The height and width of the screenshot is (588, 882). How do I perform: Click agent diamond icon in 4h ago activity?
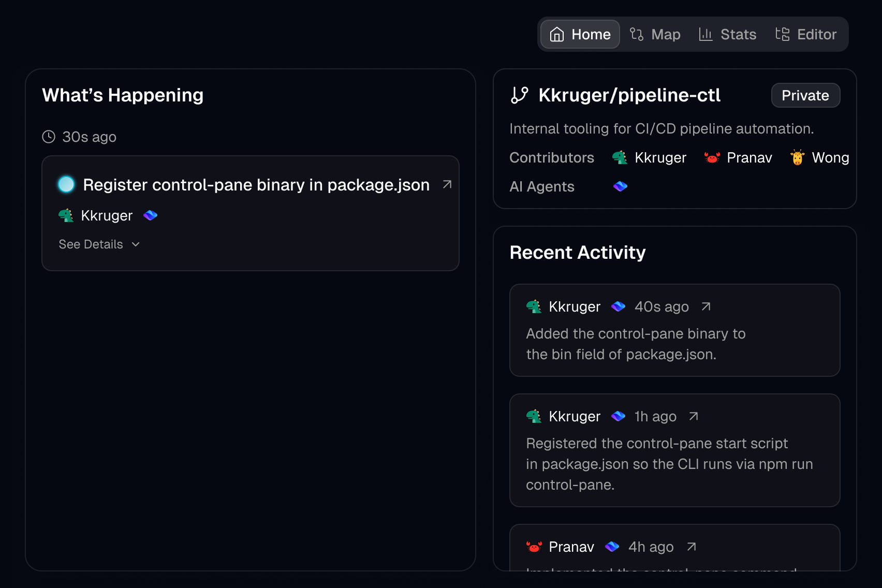coord(612,547)
